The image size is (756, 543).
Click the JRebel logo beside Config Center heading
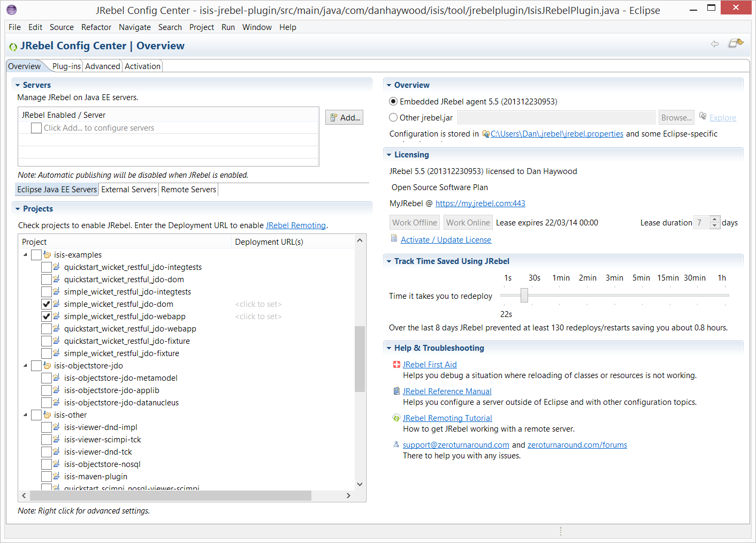click(x=13, y=47)
